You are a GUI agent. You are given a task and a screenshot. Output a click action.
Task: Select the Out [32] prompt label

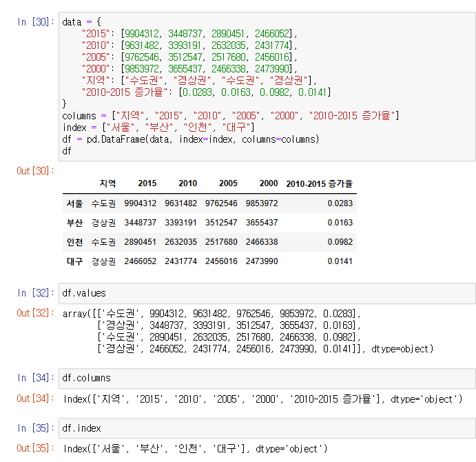pos(36,313)
